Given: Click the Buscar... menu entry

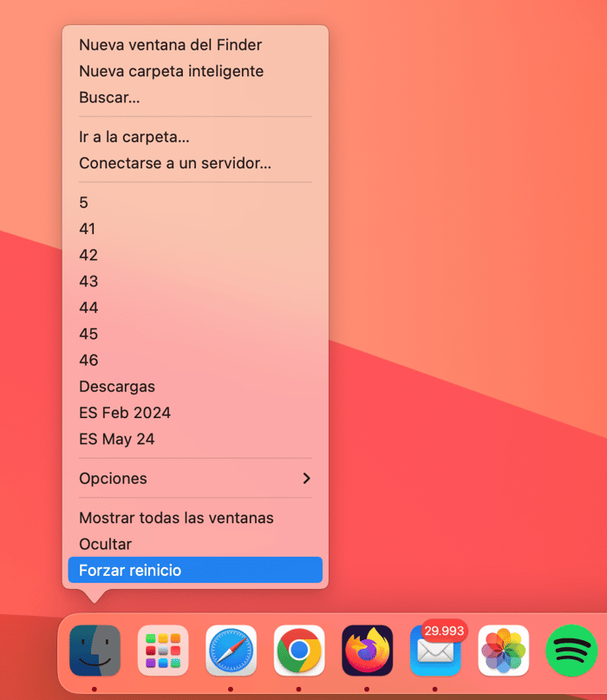Looking at the screenshot, I should [x=195, y=97].
